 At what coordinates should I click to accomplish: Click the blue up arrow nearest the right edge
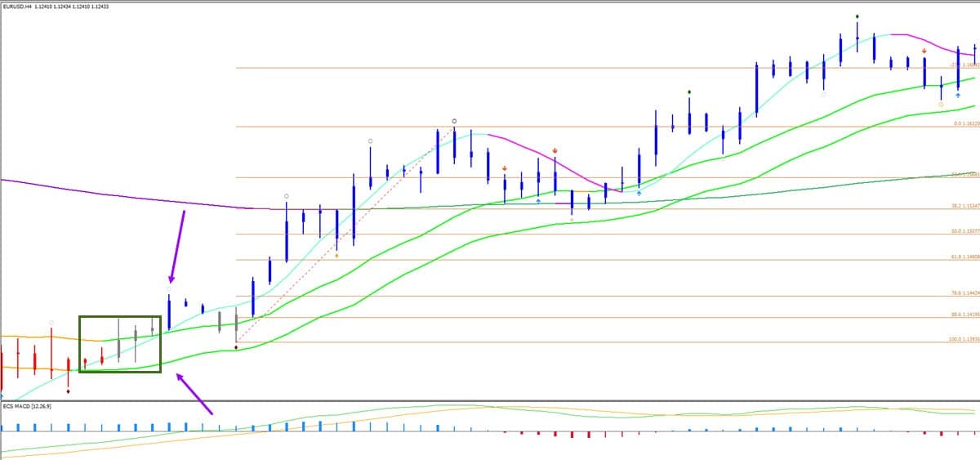click(x=958, y=96)
